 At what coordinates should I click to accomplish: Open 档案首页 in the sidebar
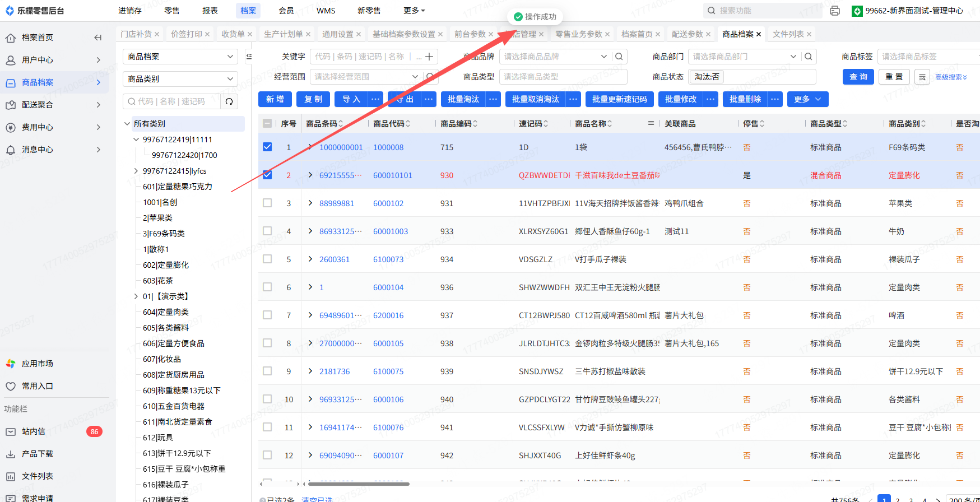coord(37,38)
